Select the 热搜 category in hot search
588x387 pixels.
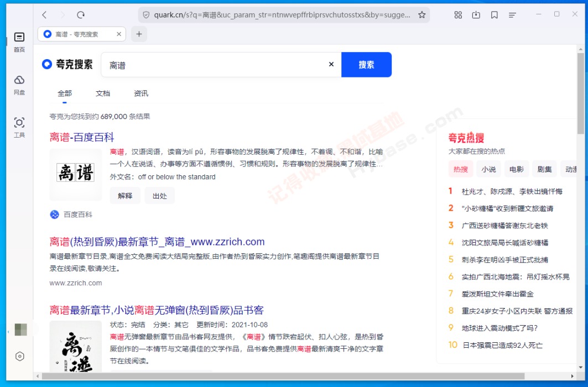461,169
